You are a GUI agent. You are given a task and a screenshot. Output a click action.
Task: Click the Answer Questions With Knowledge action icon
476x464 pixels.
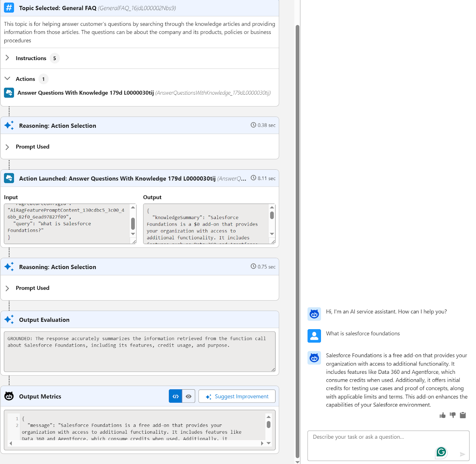tap(9, 93)
